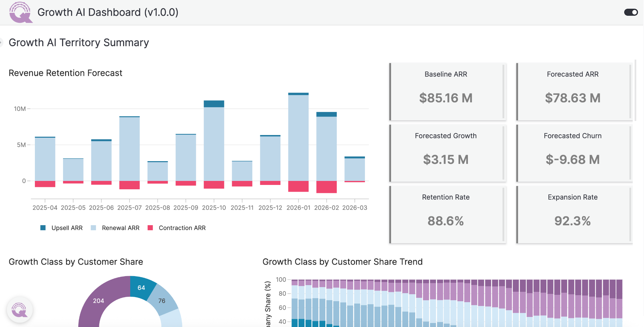Viewport: 644px width, 327px height.
Task: Click the 2025-04 renewal bar
Action: pyautogui.click(x=45, y=159)
